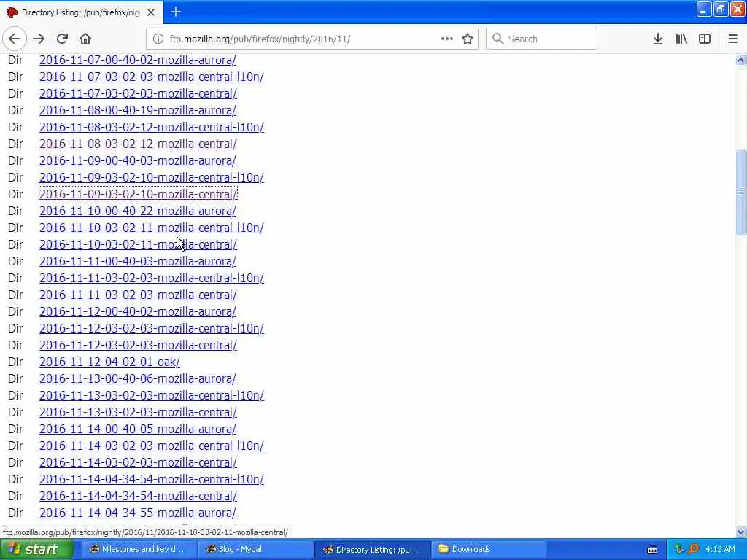Open 2016-11-14-00-40-05-mozilla-aurora/ directory

[138, 429]
